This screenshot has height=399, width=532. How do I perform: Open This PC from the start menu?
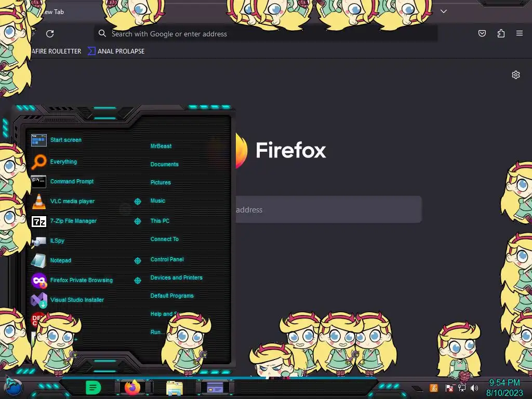point(160,221)
